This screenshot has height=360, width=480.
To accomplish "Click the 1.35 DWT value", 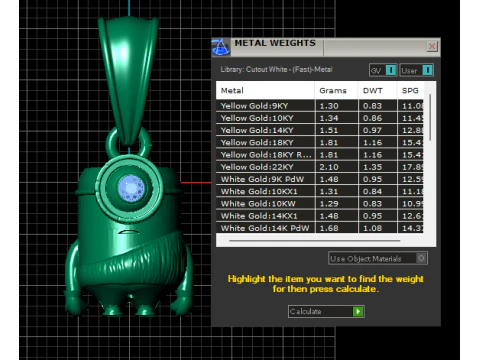I will tap(372, 167).
